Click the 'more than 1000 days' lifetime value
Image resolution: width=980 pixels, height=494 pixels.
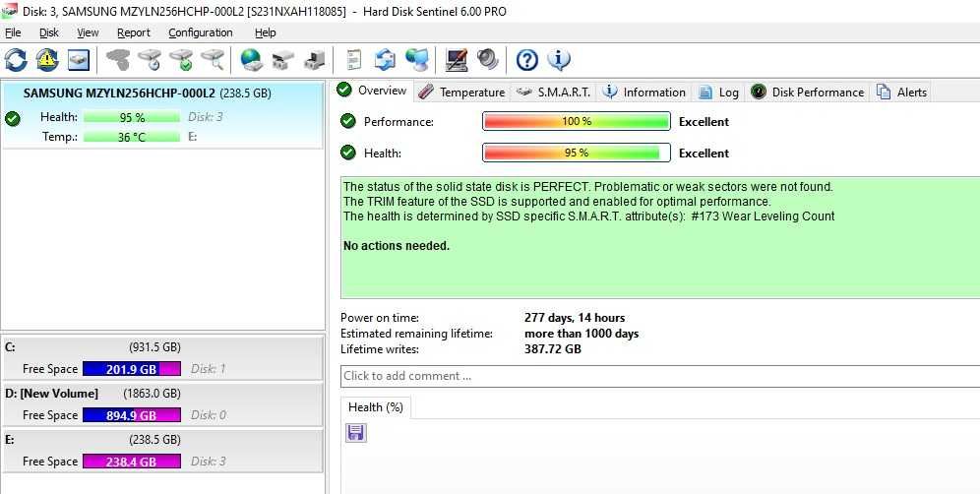coord(582,334)
